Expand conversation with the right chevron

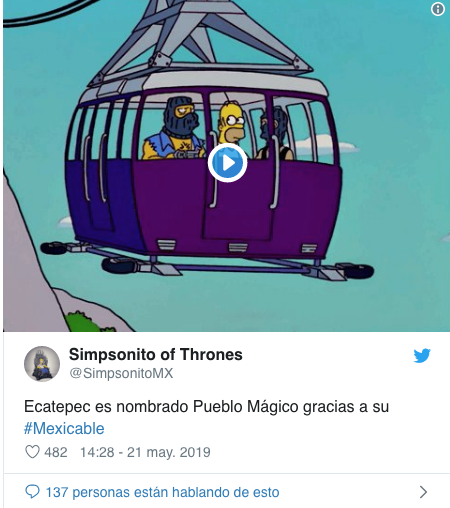(423, 492)
